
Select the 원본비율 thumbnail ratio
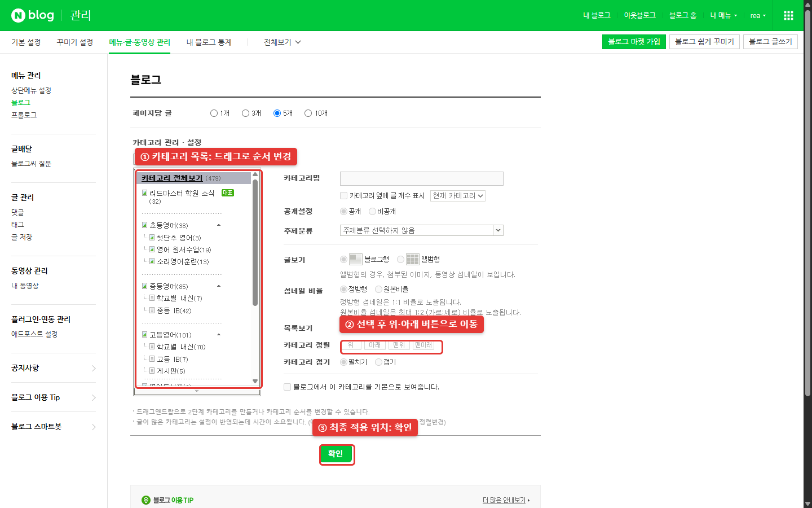coord(378,289)
